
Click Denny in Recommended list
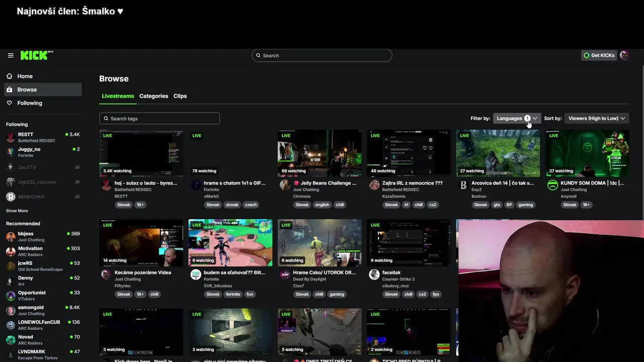pos(43,281)
